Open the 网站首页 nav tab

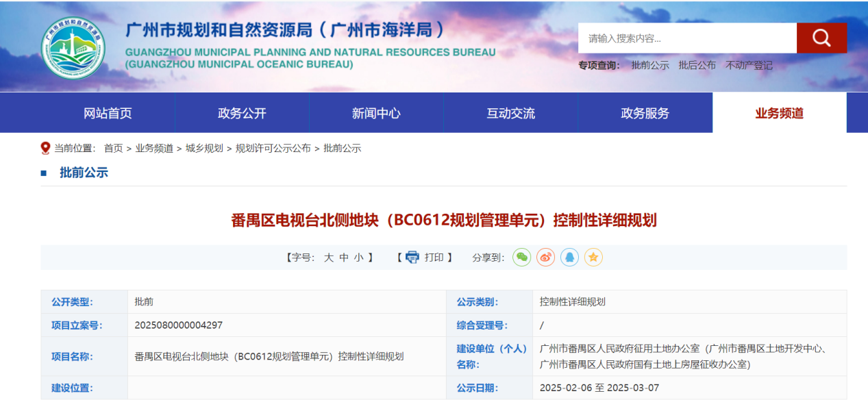coord(108,113)
